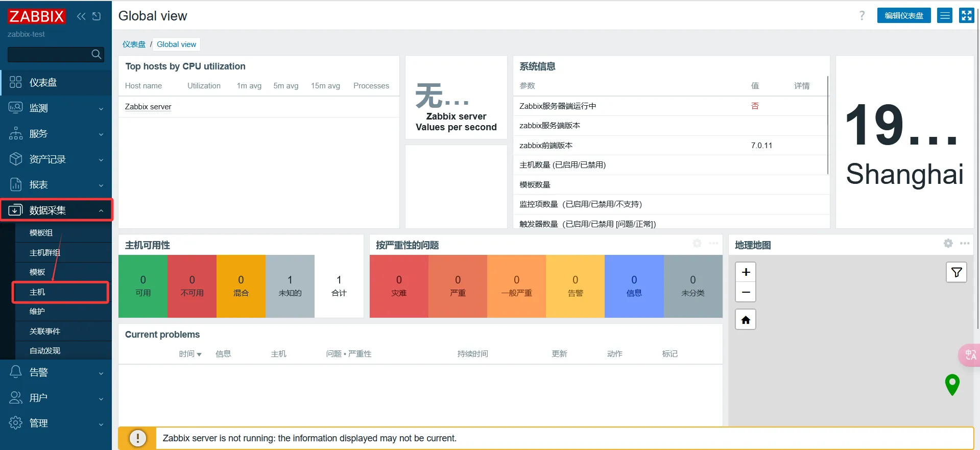The height and width of the screenshot is (450, 980).
Task: Open 关联事件 submenu item
Action: coord(63,331)
